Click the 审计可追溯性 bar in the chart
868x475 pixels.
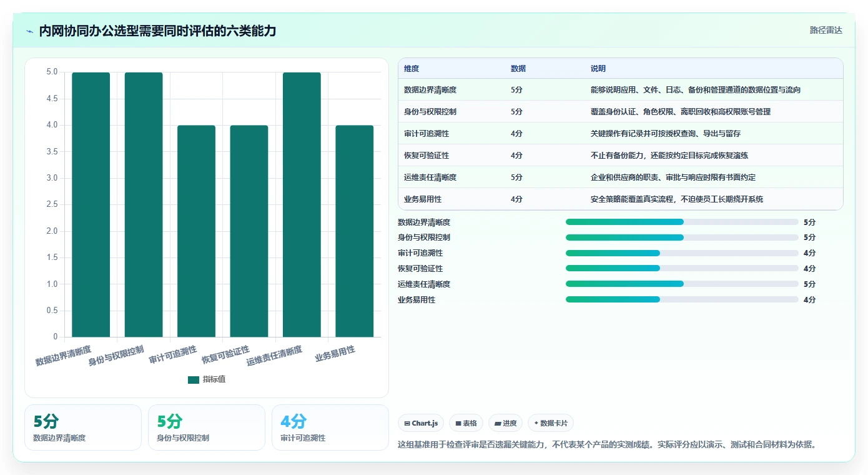tap(196, 231)
